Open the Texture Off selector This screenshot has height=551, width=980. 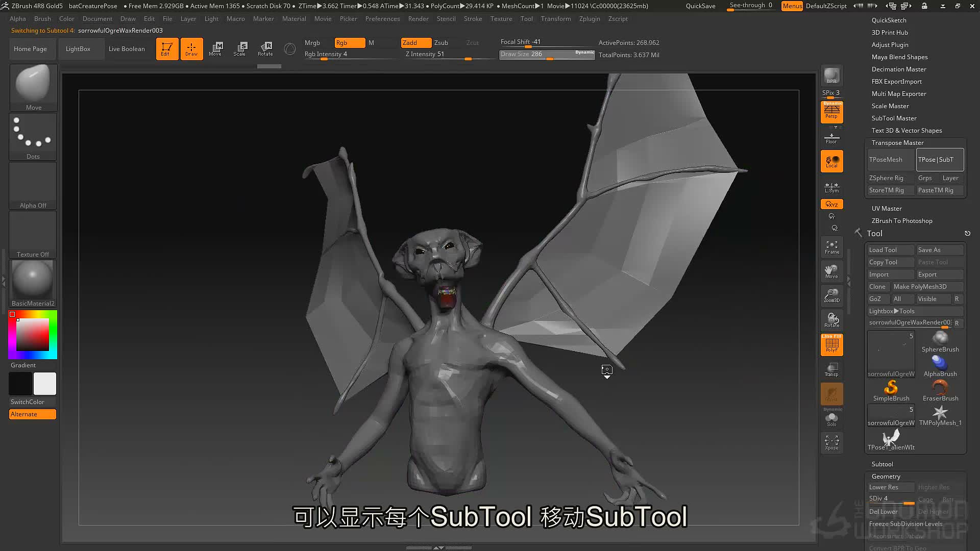tap(33, 234)
